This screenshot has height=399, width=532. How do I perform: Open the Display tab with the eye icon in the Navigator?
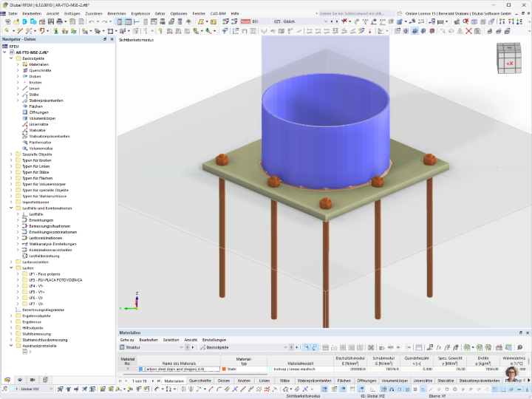tap(20, 380)
